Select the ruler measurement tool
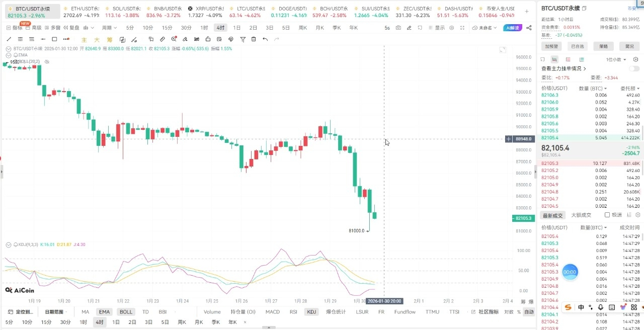 (162, 39)
